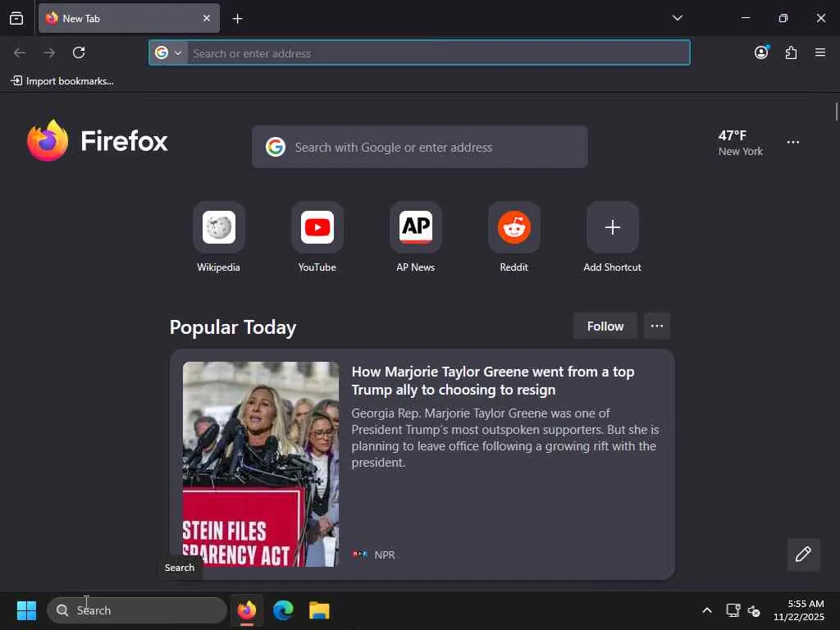Open the clock showing 5:55 AM
Screen dimensions: 840x630
tap(799, 610)
